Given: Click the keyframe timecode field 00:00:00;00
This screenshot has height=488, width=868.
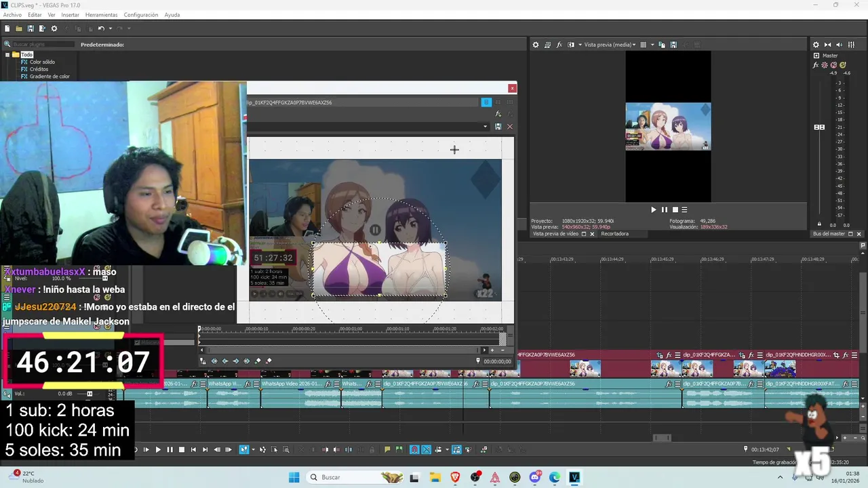Looking at the screenshot, I should click(x=498, y=362).
